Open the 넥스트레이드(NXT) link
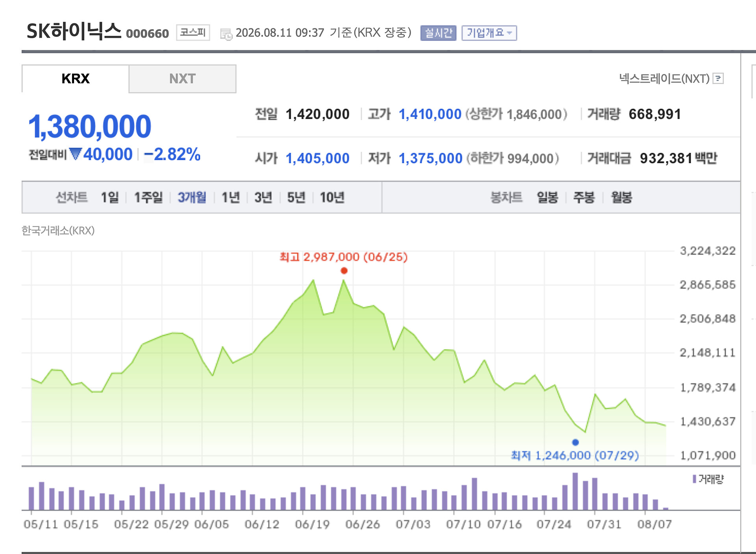 click(664, 78)
